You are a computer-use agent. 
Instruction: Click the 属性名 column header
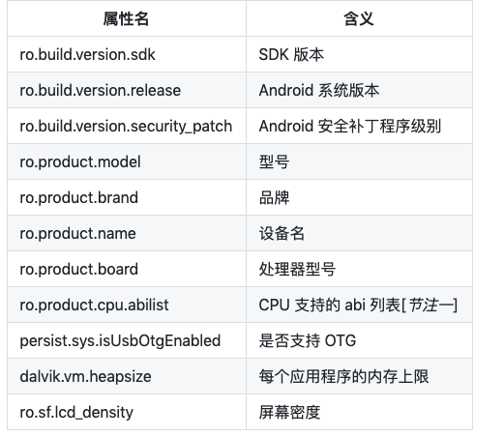point(126,18)
